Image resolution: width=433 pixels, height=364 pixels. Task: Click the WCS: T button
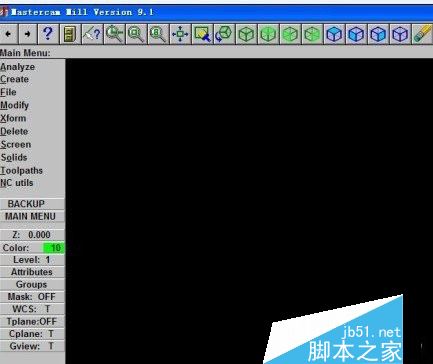tap(32, 309)
